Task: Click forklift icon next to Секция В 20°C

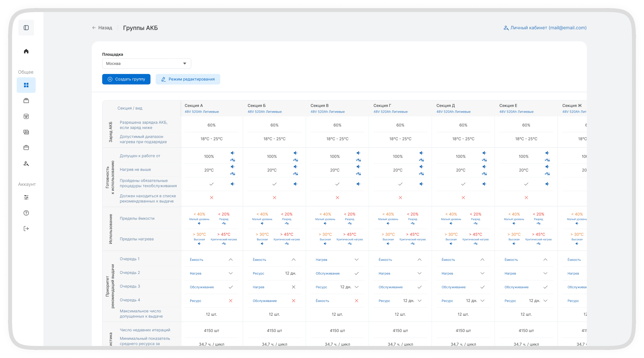Action: (x=359, y=174)
